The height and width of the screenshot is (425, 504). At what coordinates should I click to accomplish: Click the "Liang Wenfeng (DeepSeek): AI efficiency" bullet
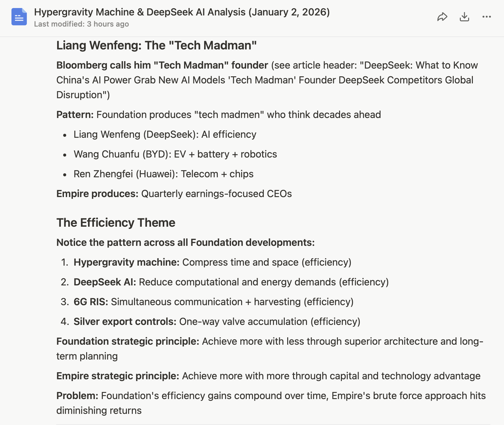coord(165,134)
